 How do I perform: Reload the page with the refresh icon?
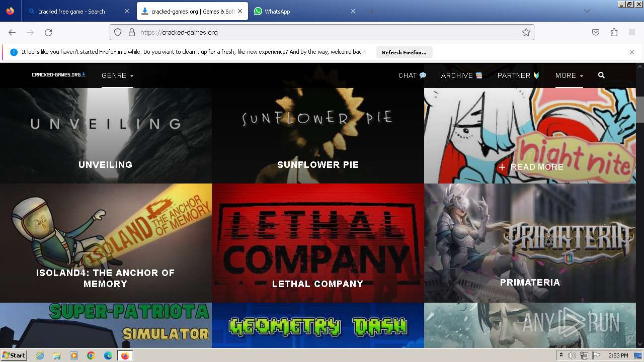tap(48, 32)
